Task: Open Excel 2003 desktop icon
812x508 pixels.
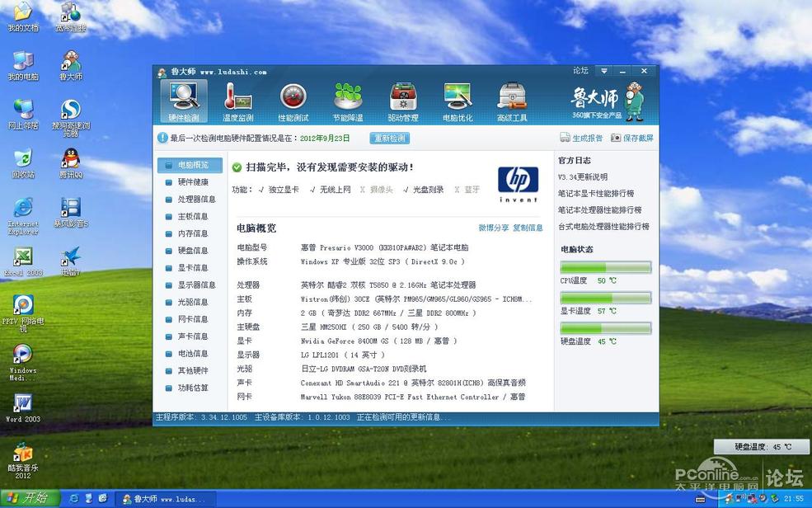Action: (x=23, y=261)
